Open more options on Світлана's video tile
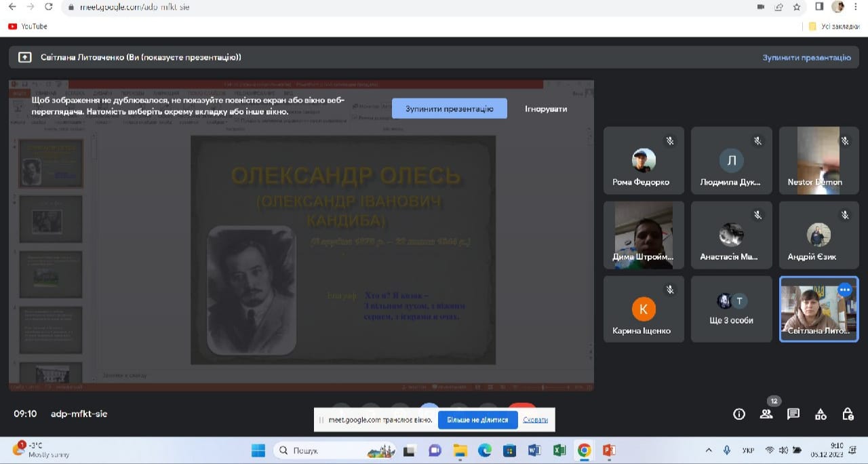This screenshot has width=868, height=464. 844,290
